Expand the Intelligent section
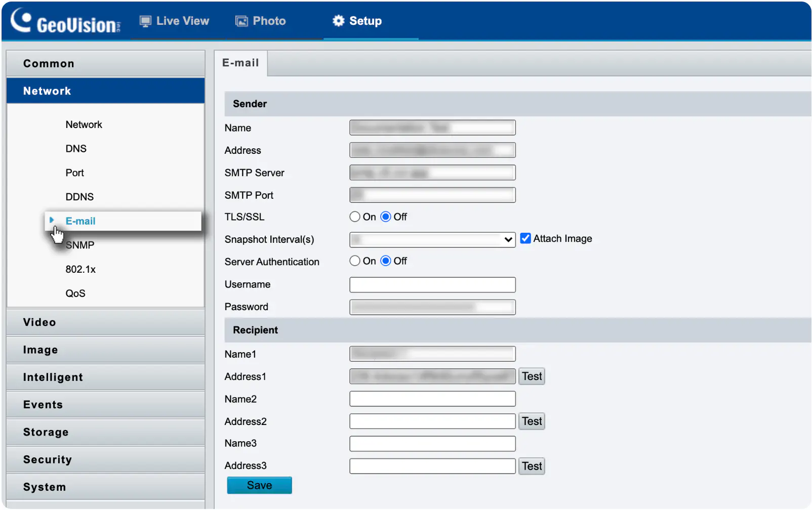The width and height of the screenshot is (812, 510). coord(106,377)
